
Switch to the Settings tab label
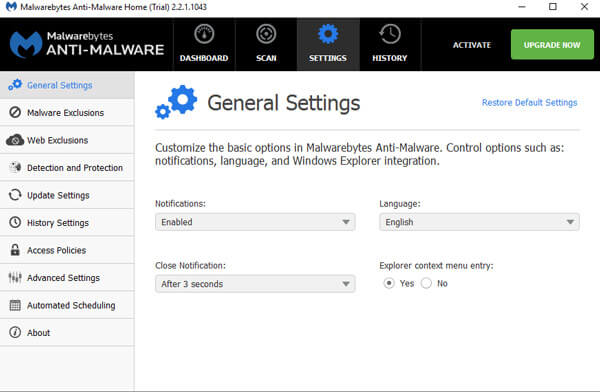(328, 58)
